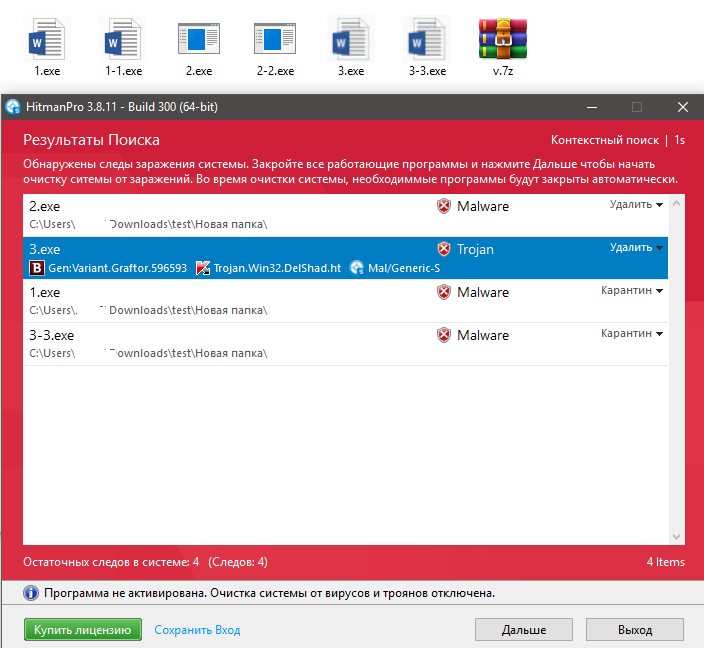The image size is (704, 648).
Task: Select the 2.exe file icon
Action: [x=199, y=39]
